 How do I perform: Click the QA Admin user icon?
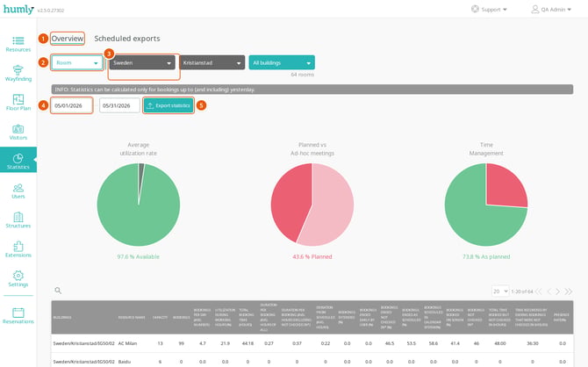click(x=535, y=9)
